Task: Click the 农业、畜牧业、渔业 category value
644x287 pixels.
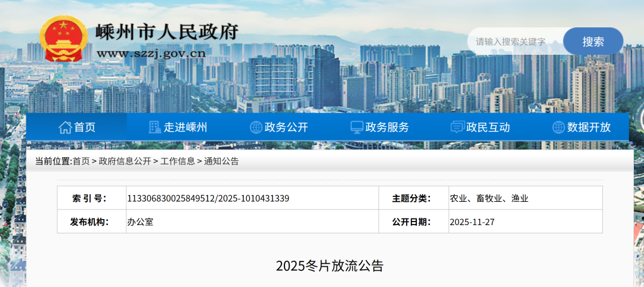Action: [x=489, y=198]
